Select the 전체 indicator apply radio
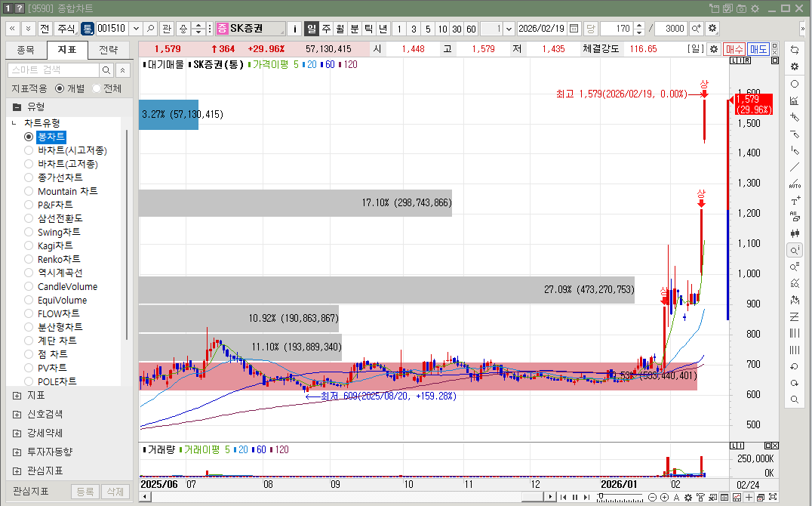This screenshot has width=812, height=506. point(97,88)
